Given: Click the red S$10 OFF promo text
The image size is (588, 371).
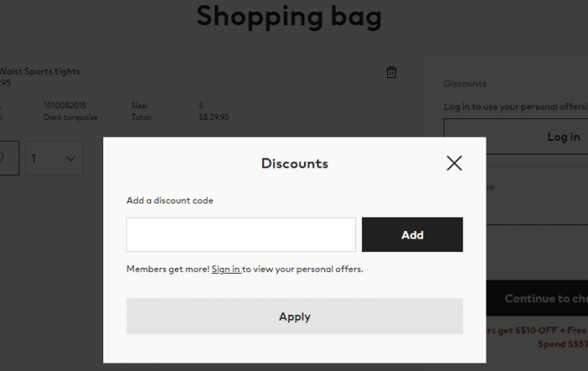Looking at the screenshot, I should click(x=537, y=330).
